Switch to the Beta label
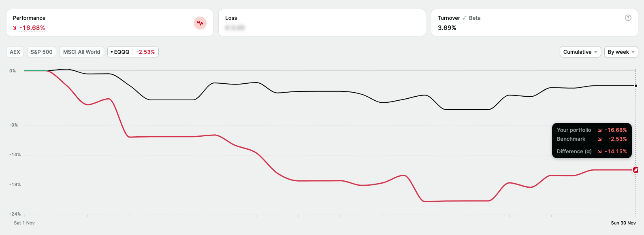Screen dimensions: 644x235 475,18
